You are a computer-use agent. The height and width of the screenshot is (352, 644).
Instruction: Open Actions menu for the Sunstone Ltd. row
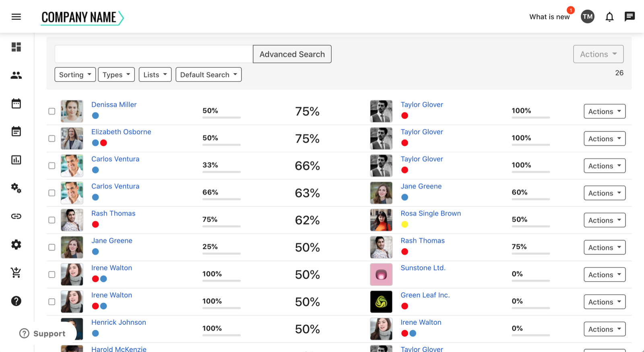(x=604, y=275)
